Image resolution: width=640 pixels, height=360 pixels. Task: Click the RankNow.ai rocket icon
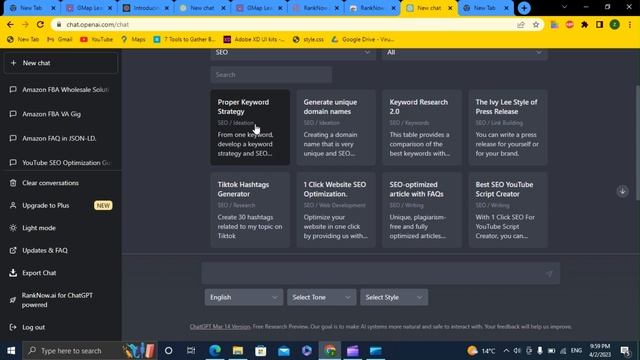point(13,300)
